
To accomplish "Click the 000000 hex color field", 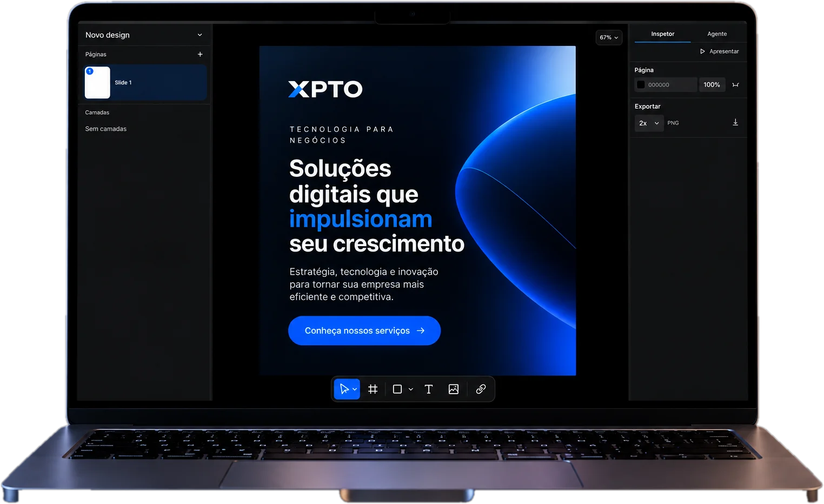I will tap(666, 85).
